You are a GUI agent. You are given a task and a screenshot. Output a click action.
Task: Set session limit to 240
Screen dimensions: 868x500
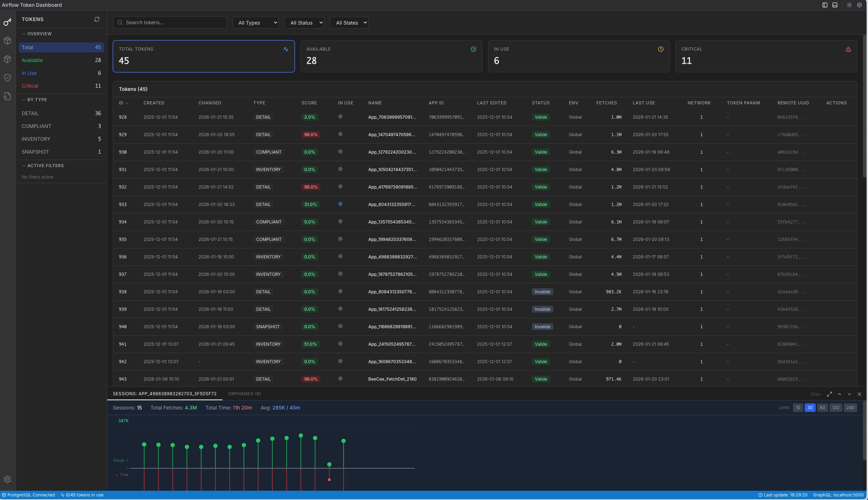click(x=850, y=408)
